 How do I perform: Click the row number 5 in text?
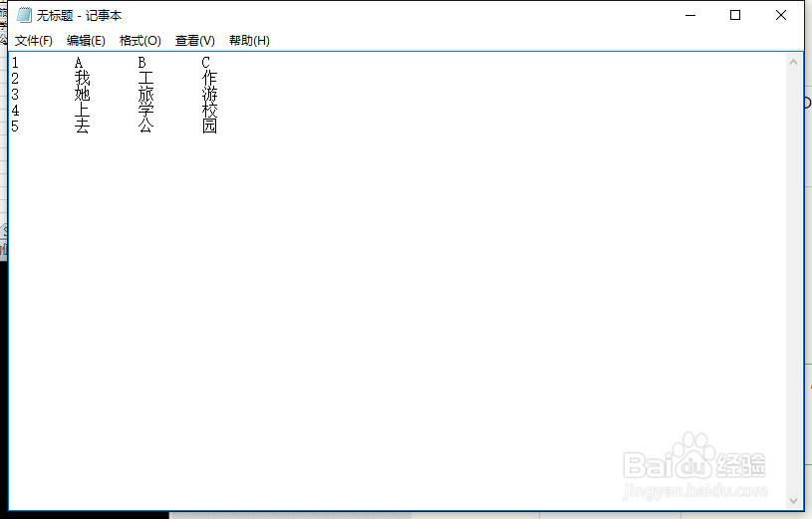click(x=15, y=127)
